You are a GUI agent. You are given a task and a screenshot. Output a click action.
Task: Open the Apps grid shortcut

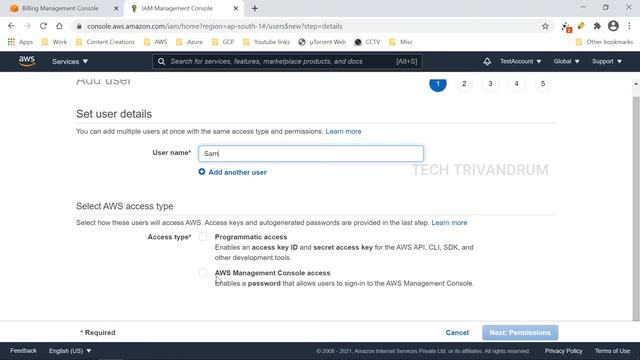[20, 42]
